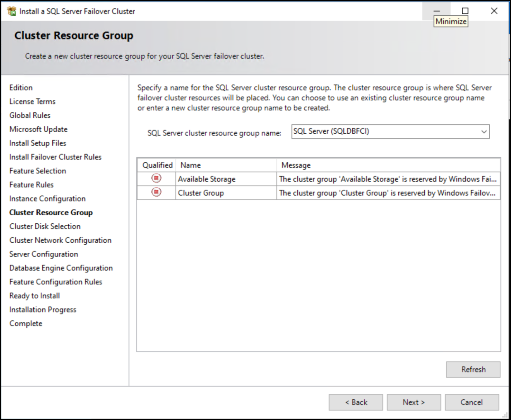
Task: Select the bold Cluster Resource Group step
Action: 51,213
